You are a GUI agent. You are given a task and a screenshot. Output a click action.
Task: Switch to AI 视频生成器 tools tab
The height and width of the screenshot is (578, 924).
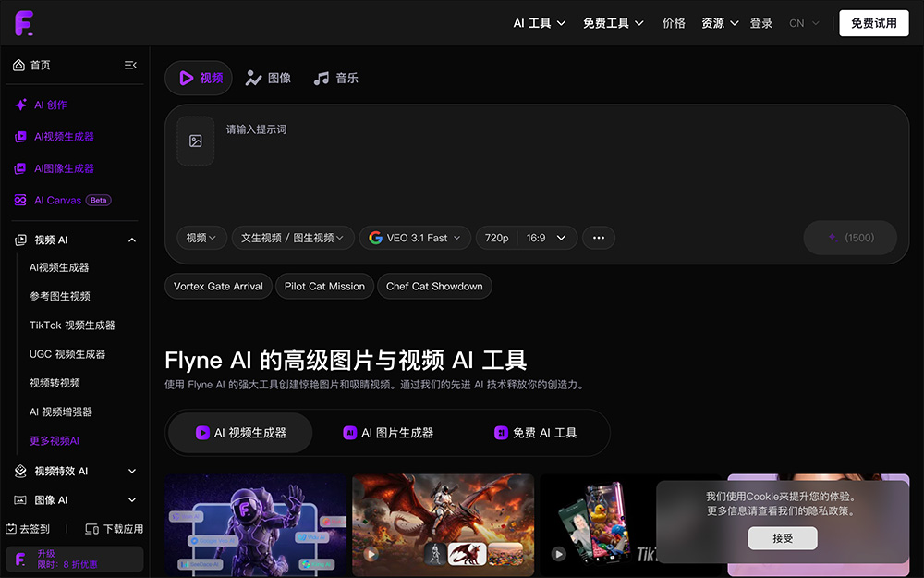click(240, 433)
